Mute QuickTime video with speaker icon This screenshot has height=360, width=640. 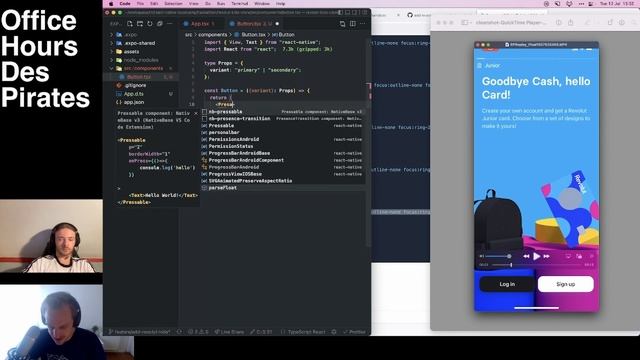pyautogui.click(x=482, y=256)
